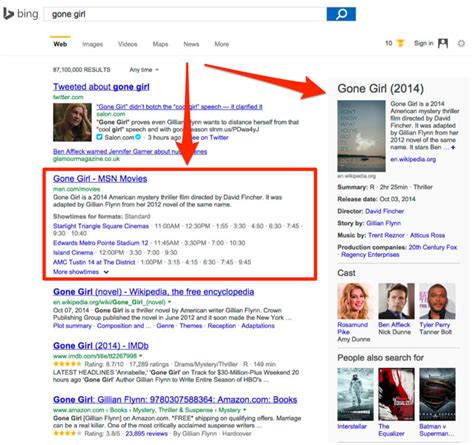474x445 pixels.
Task: Open the settings gear icon
Action: point(461,43)
